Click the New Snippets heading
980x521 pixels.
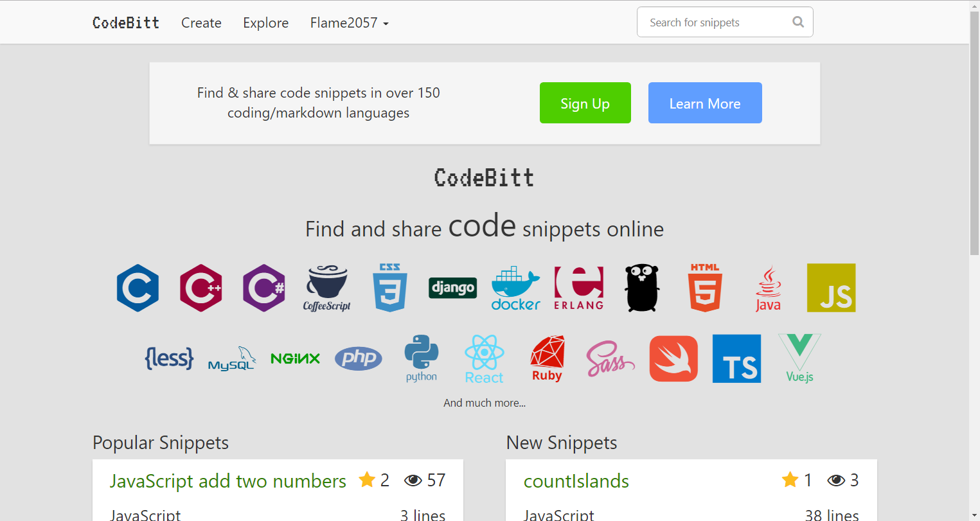pos(562,443)
